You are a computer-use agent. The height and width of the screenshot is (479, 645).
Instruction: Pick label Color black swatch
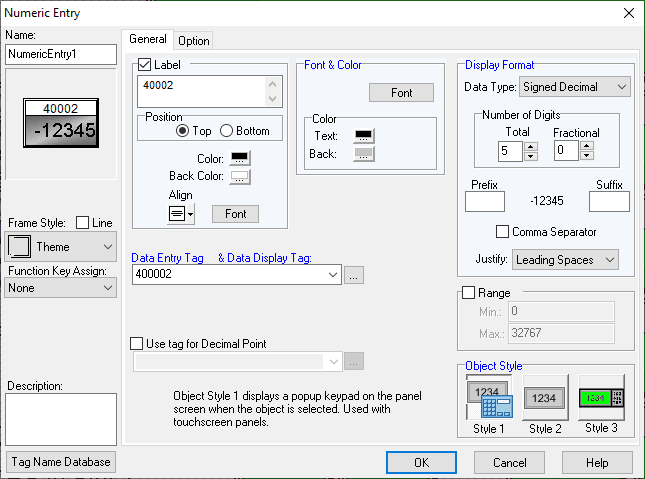[240, 158]
